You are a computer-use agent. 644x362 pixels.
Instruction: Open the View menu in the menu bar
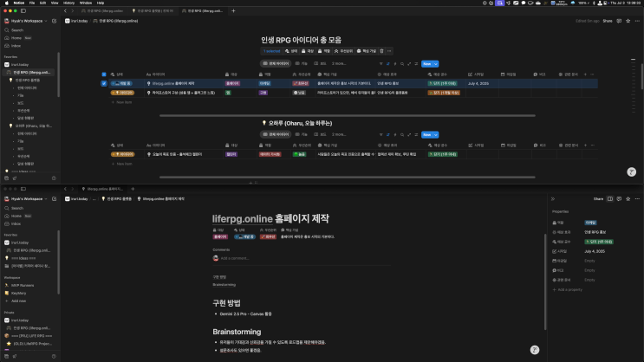pyautogui.click(x=55, y=3)
